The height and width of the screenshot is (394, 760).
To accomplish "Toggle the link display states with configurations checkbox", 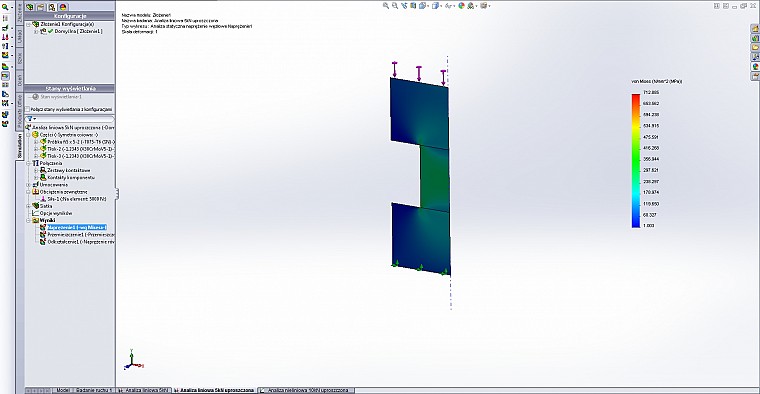I will 28,110.
